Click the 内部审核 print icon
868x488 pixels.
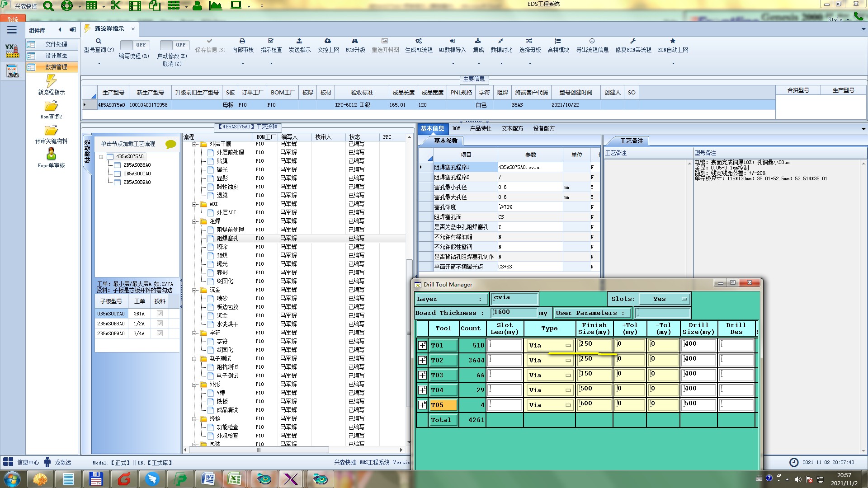[242, 41]
